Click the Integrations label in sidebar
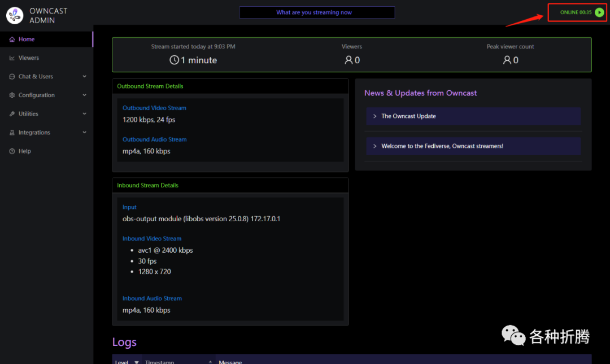The height and width of the screenshot is (364, 610). [x=34, y=133]
